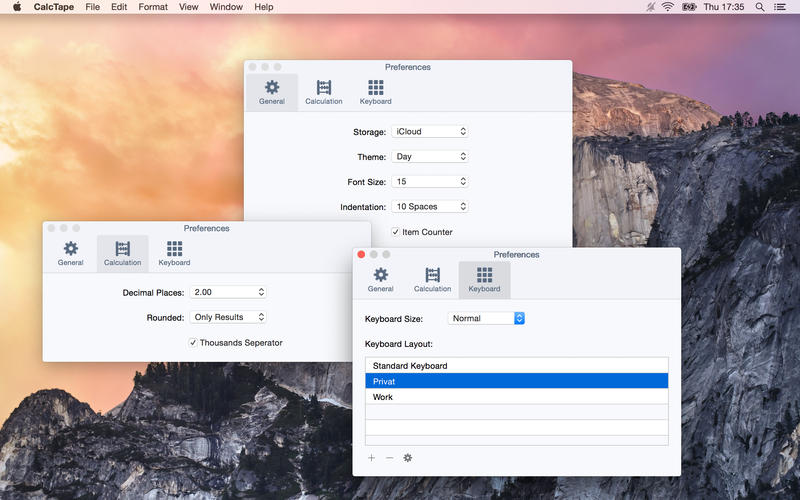Open the Theme dropdown set to Day
Viewport: 800px width, 500px height.
430,156
